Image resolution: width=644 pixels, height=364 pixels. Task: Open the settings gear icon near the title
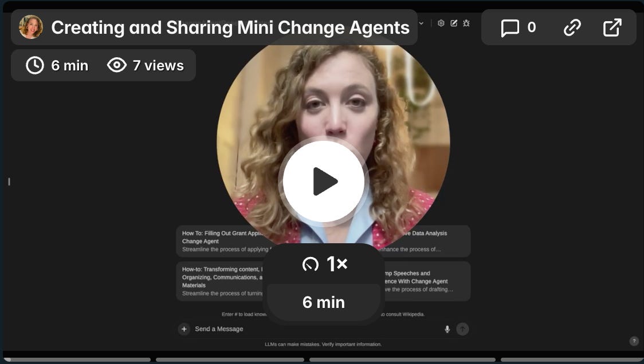tap(440, 23)
